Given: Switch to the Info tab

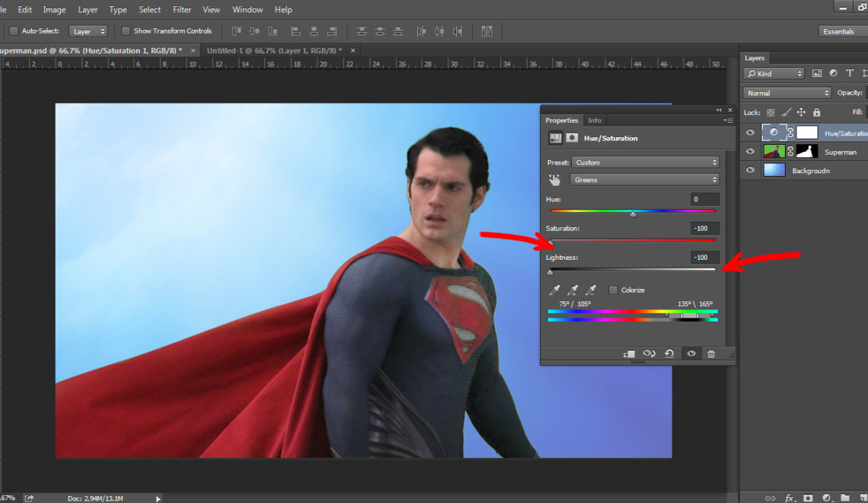Looking at the screenshot, I should 595,120.
